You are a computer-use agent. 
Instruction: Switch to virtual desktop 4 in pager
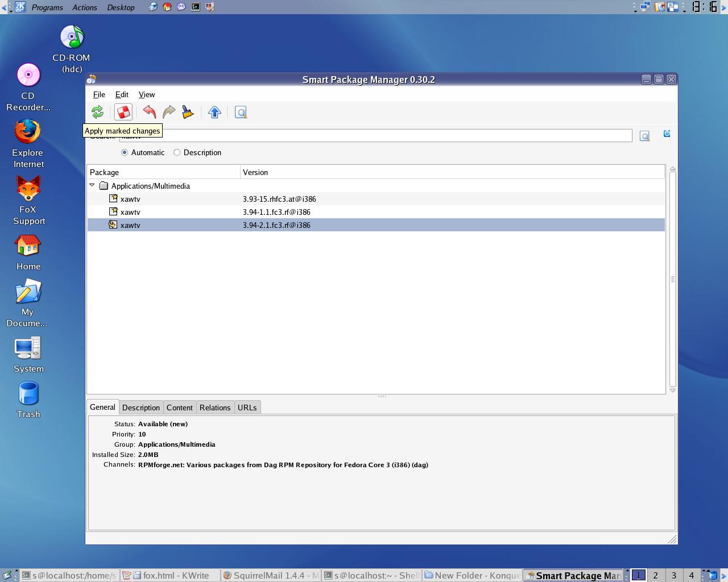click(x=692, y=575)
